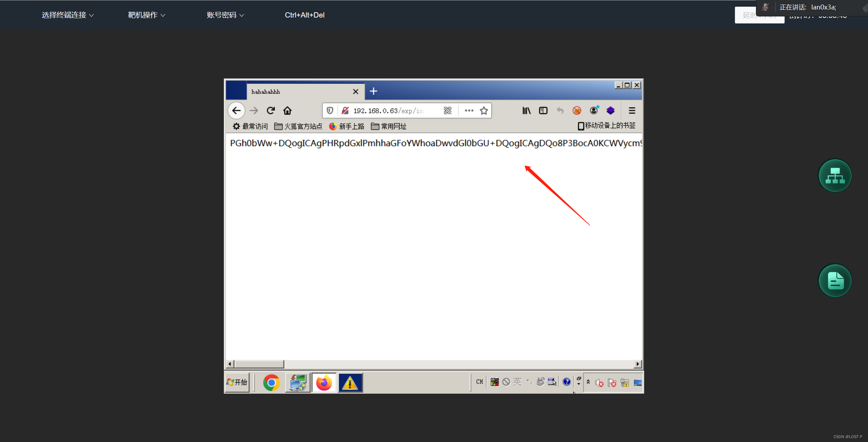This screenshot has width=868, height=442.
Task: Click the browser forward arrow
Action: pos(254,111)
